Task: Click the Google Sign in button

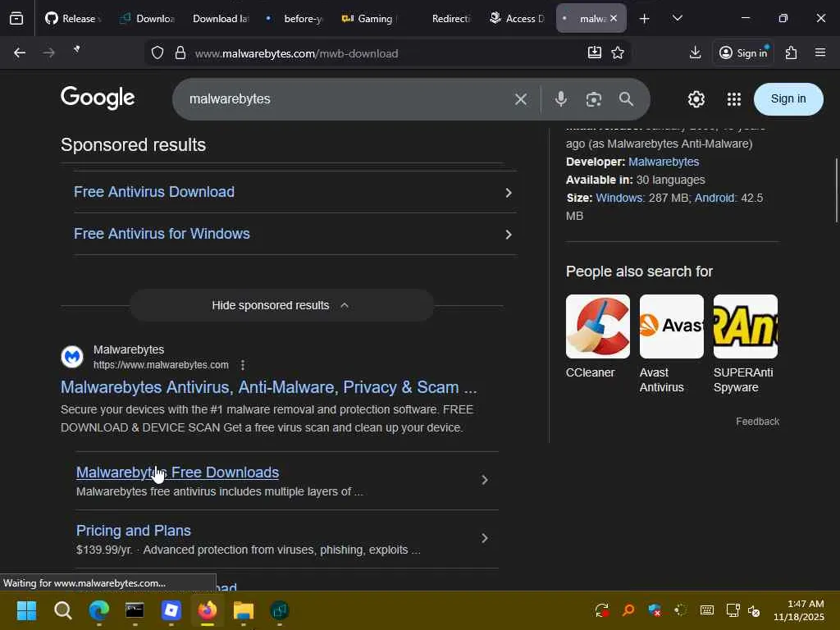Action: [x=788, y=99]
